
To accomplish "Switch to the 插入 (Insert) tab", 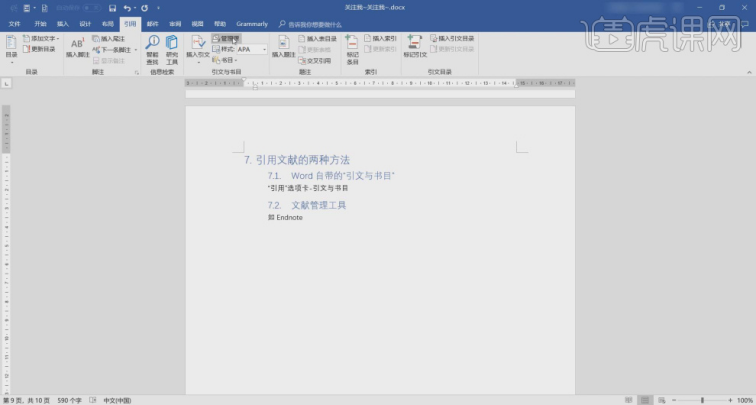I will click(x=63, y=24).
